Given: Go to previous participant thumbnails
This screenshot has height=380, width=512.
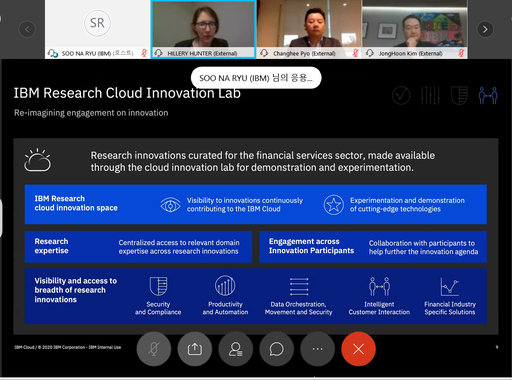Looking at the screenshot, I should (x=27, y=29).
